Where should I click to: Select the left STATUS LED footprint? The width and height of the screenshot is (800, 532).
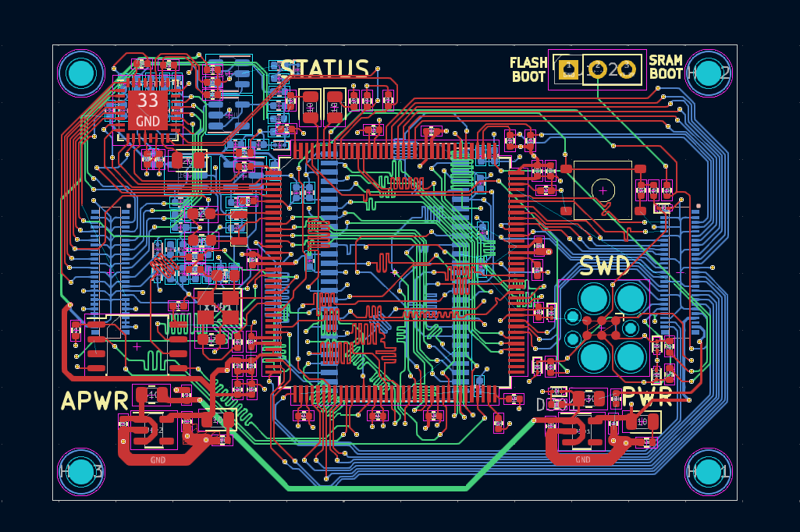pyautogui.click(x=310, y=107)
